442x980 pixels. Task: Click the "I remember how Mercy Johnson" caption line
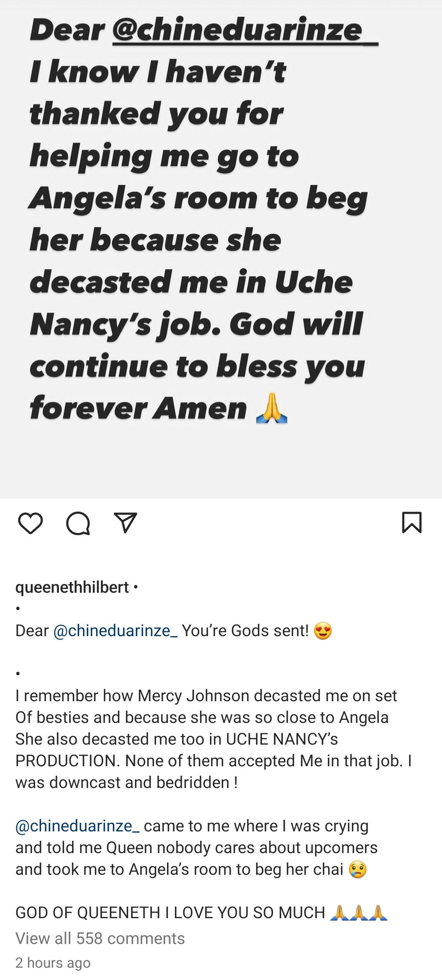pos(206,695)
